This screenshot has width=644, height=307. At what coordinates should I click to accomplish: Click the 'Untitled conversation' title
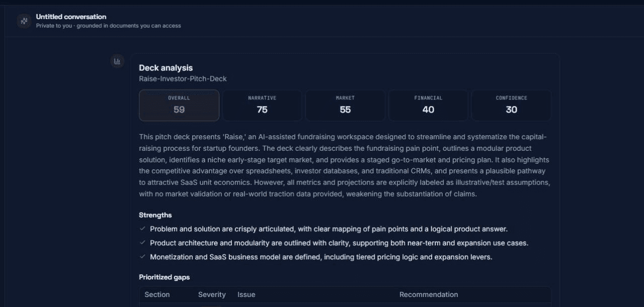pyautogui.click(x=71, y=17)
